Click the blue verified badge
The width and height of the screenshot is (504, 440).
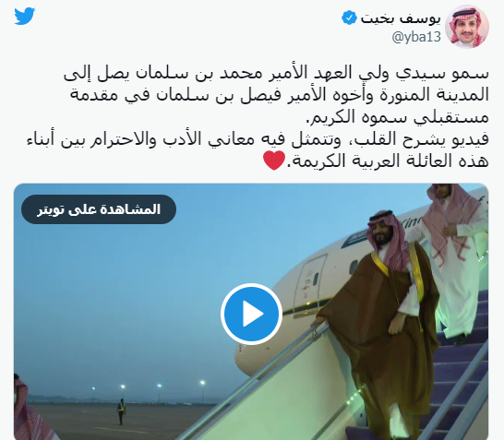pyautogui.click(x=349, y=18)
